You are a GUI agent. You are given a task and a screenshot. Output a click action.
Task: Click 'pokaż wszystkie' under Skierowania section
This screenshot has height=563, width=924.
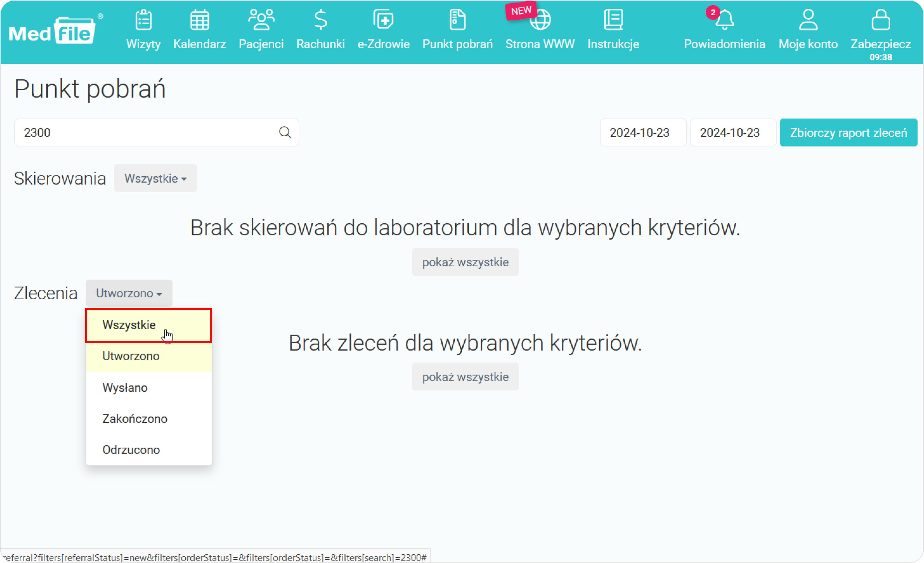pyautogui.click(x=465, y=261)
